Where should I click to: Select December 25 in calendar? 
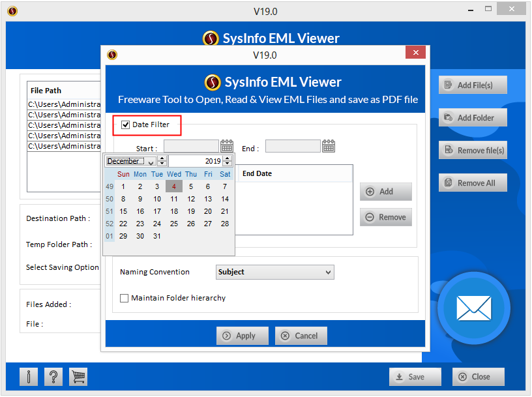[x=174, y=224]
